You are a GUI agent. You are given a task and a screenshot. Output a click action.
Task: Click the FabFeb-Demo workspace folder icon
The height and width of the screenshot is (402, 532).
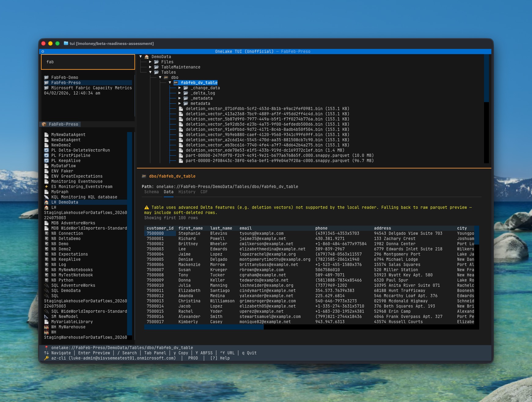(x=46, y=78)
